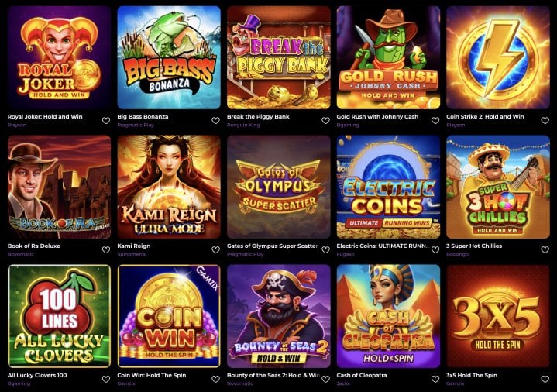Open the Novomatic provider link under Book of Ra
The height and width of the screenshot is (392, 557).
pos(21,254)
